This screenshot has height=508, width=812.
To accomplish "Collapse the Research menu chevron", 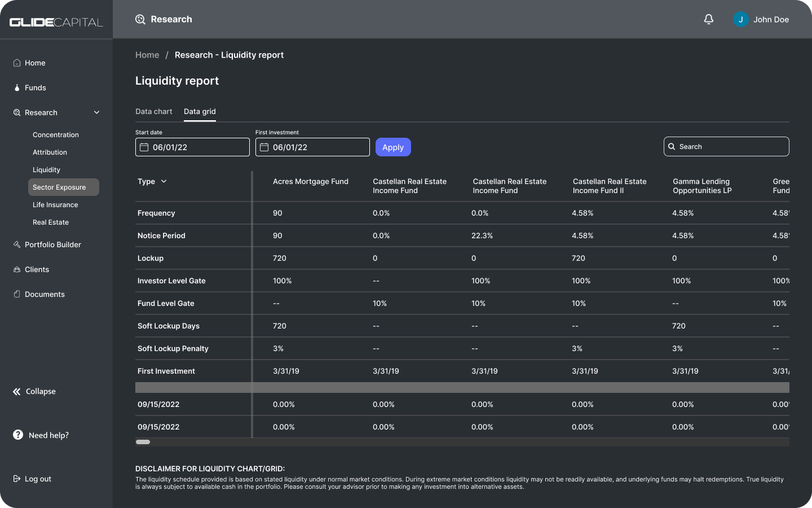I will click(96, 112).
